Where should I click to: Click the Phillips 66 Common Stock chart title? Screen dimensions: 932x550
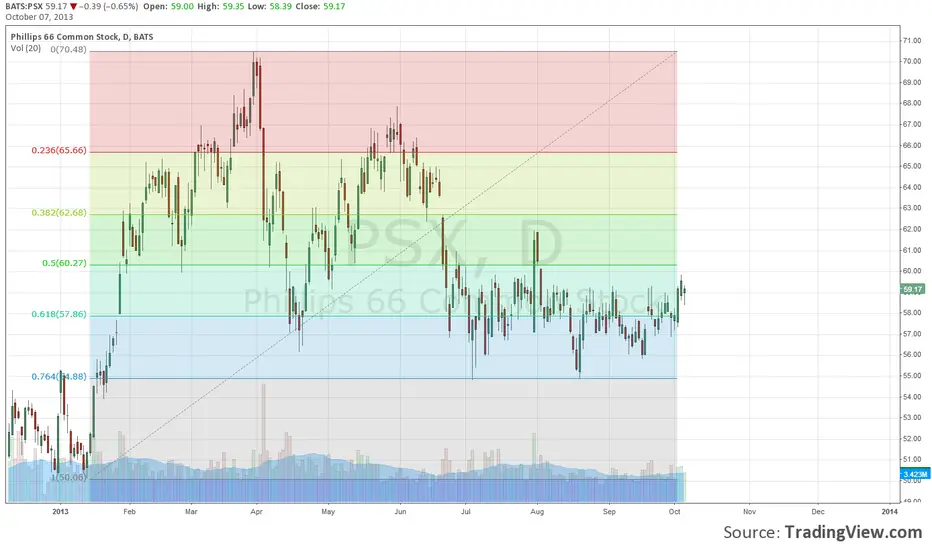point(81,37)
